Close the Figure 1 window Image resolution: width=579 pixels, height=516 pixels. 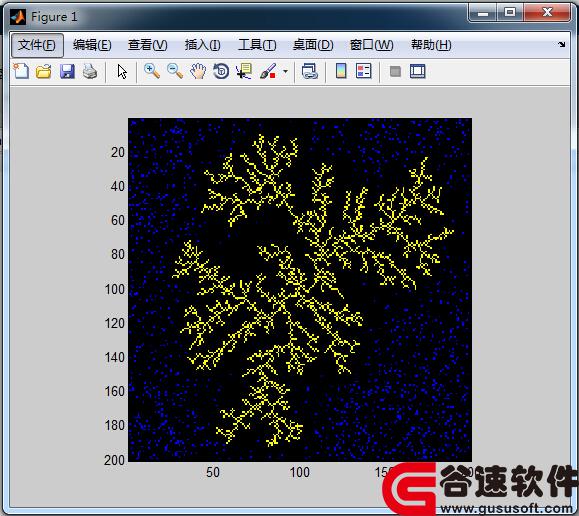547,13
